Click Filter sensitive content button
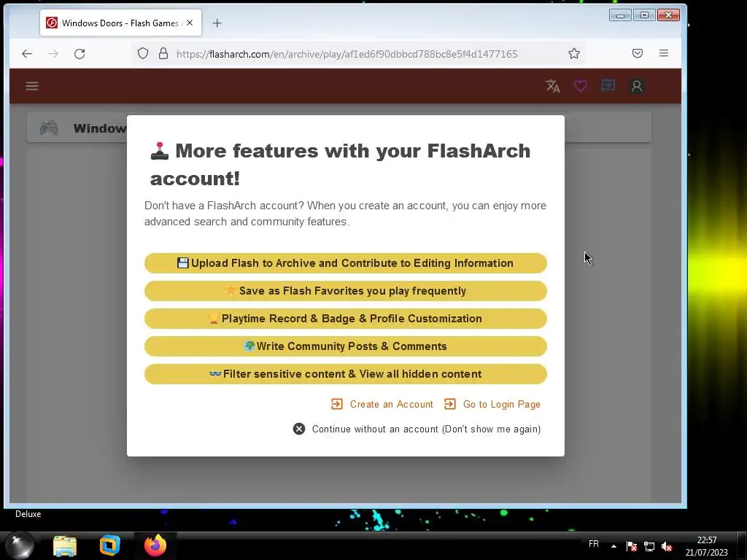747x560 pixels. pyautogui.click(x=345, y=374)
